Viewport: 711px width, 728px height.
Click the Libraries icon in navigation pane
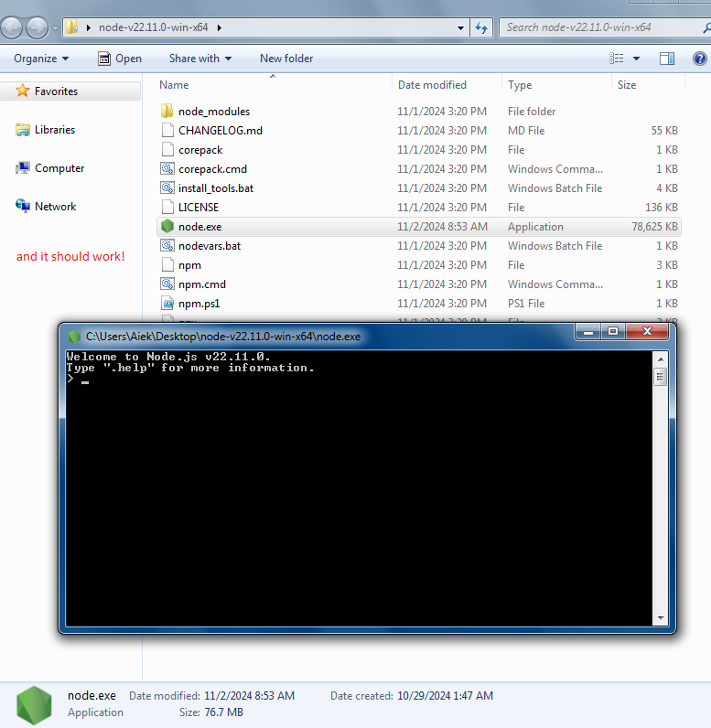pos(22,130)
